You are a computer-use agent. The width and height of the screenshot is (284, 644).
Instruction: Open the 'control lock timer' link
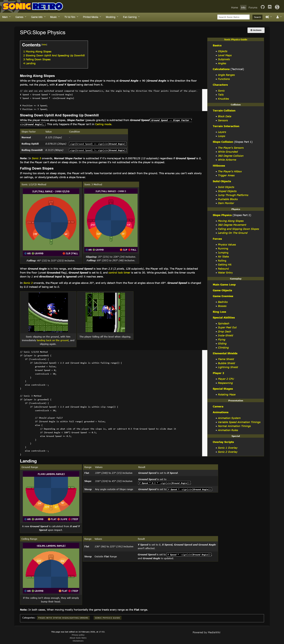[x=119, y=273]
